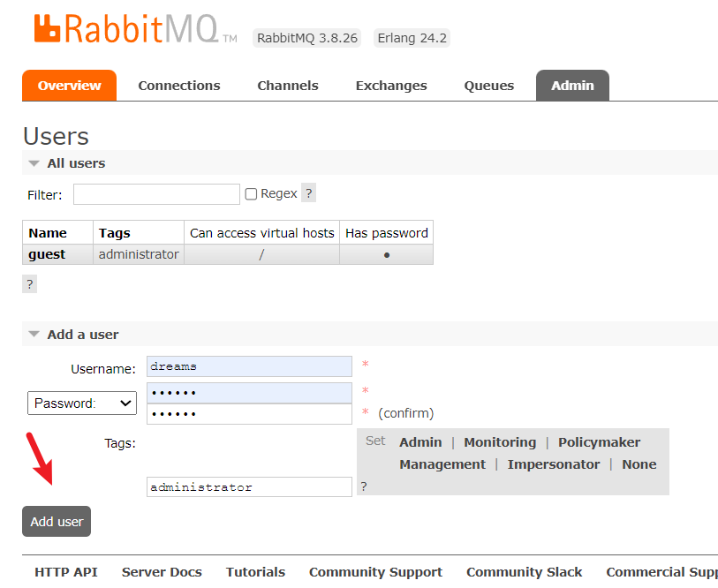The height and width of the screenshot is (588, 718).
Task: Click the Filter text field
Action: click(x=156, y=194)
